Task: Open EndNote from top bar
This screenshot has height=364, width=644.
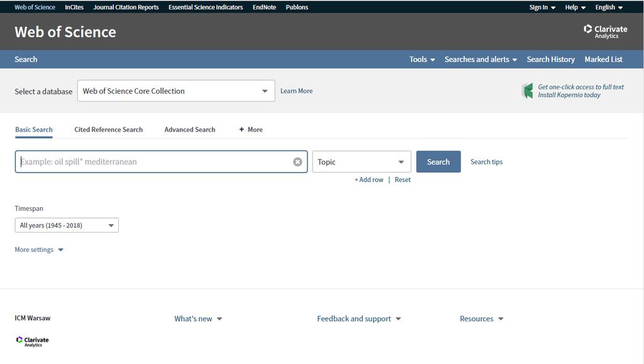Action: 264,8
